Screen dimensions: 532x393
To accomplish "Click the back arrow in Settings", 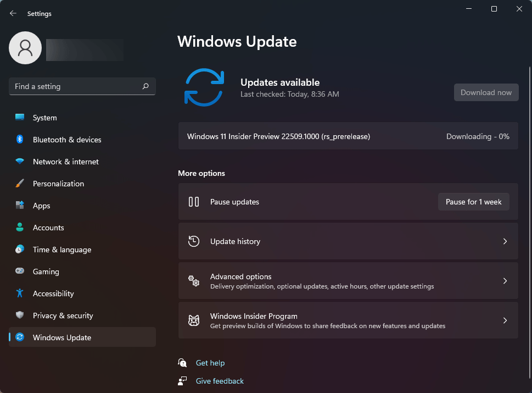I will point(13,13).
